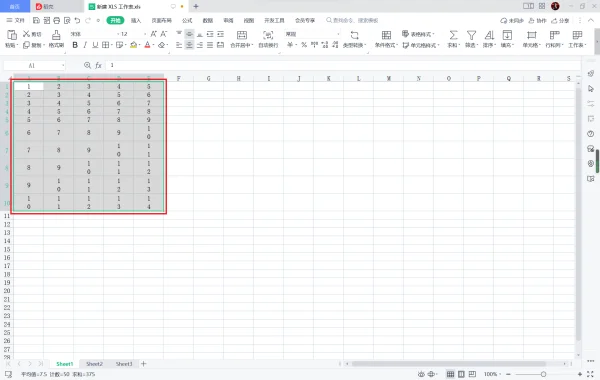Add a new sheet with plus button
600x380 pixels.
point(143,364)
